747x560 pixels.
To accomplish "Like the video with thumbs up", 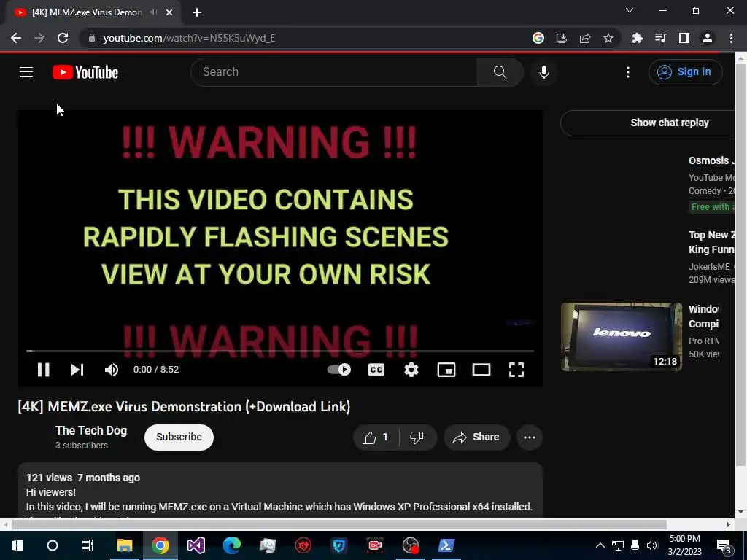I will 376,437.
